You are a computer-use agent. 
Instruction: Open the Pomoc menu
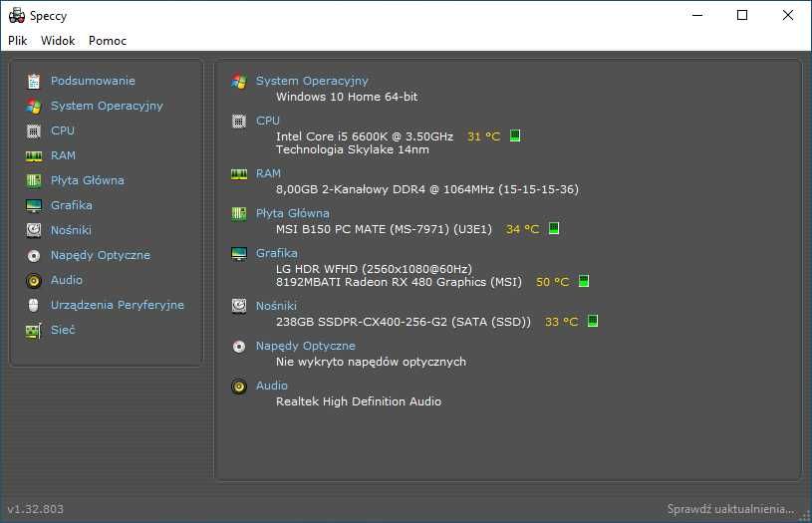coord(108,41)
